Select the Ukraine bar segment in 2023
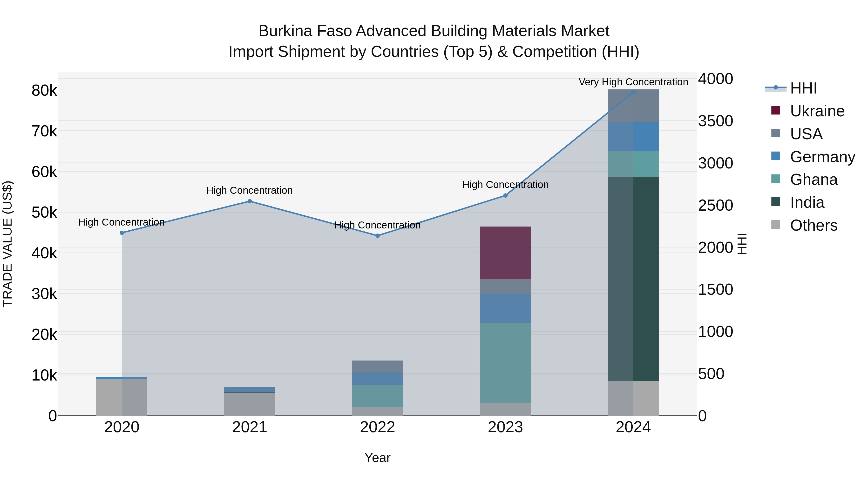868x488 pixels. 505,253
